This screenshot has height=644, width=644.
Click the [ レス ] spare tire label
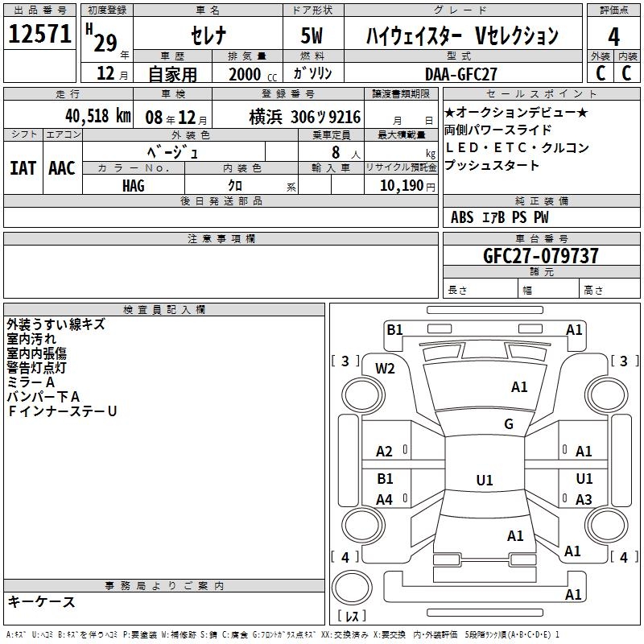tap(352, 616)
